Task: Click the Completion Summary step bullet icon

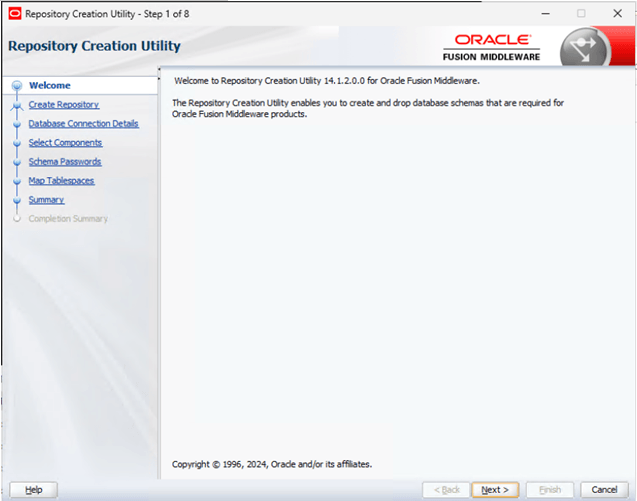Action: 17,219
